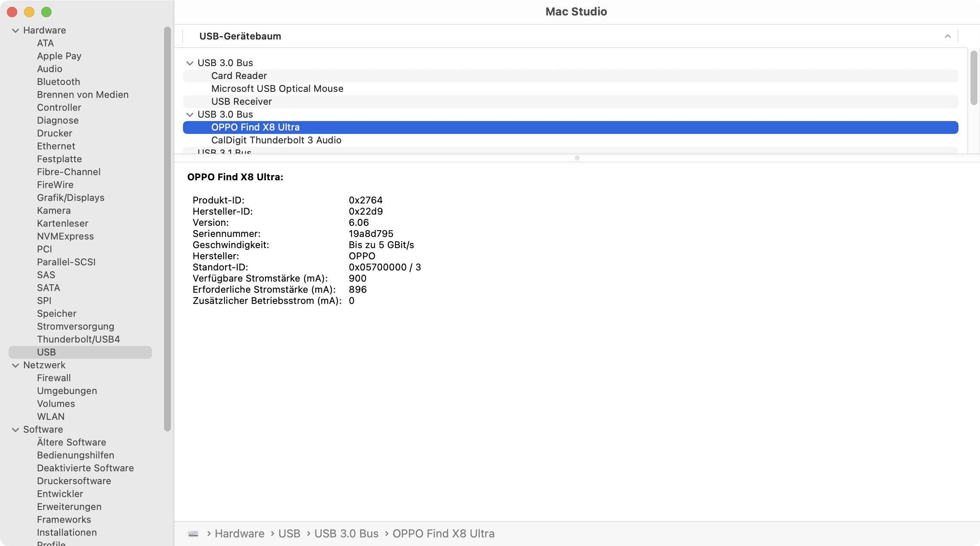The height and width of the screenshot is (546, 980).
Task: Click the serial number 19a8d795
Action: point(371,234)
